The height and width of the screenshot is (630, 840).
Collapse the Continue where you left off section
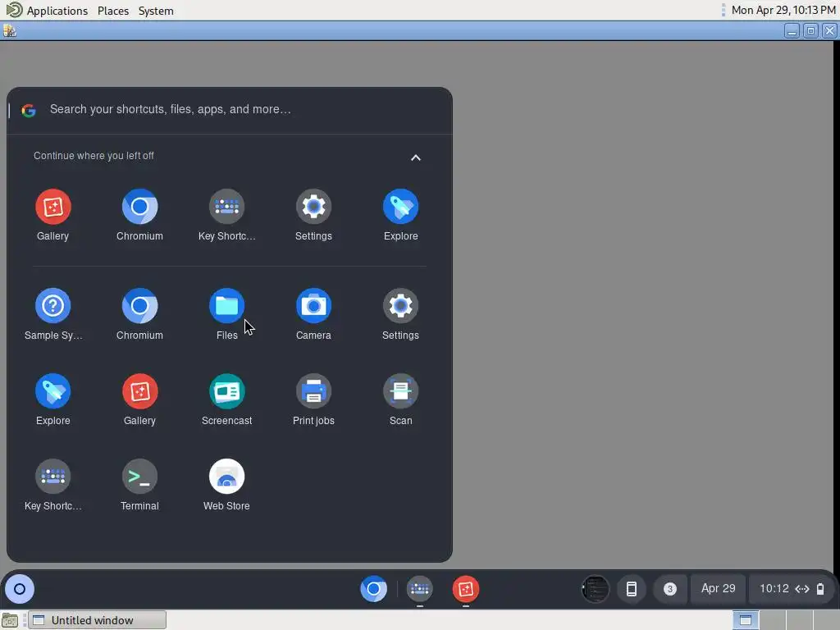(x=416, y=157)
